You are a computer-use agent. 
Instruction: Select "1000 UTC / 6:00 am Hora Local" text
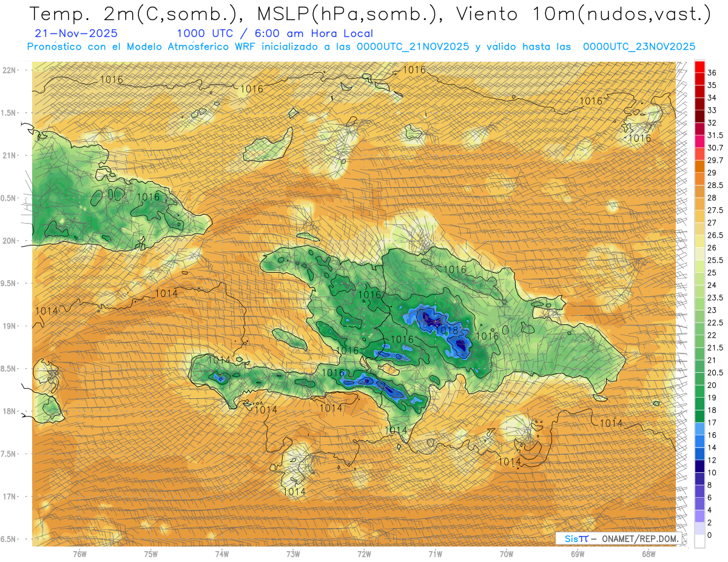275,33
